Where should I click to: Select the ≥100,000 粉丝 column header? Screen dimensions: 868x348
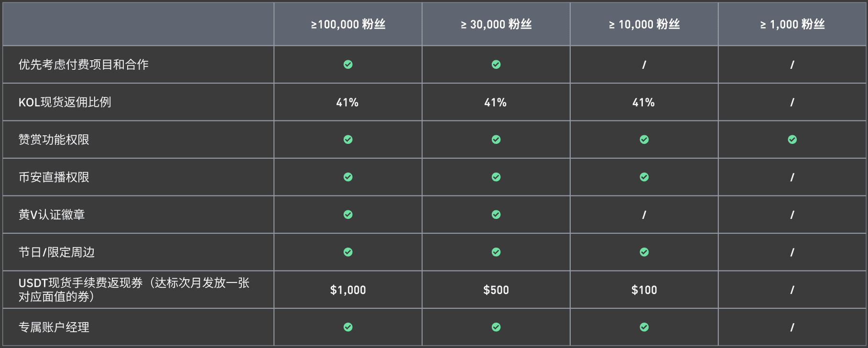click(348, 24)
